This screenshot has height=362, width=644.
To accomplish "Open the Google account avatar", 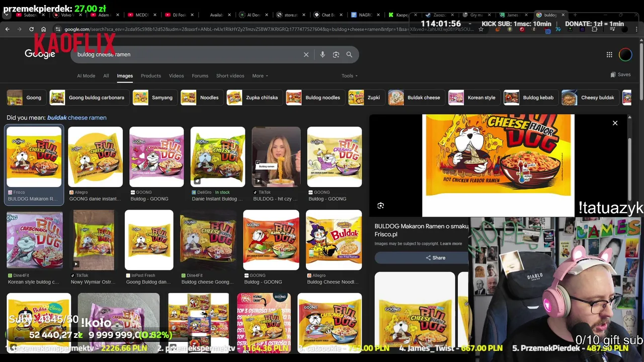I will [x=625, y=54].
